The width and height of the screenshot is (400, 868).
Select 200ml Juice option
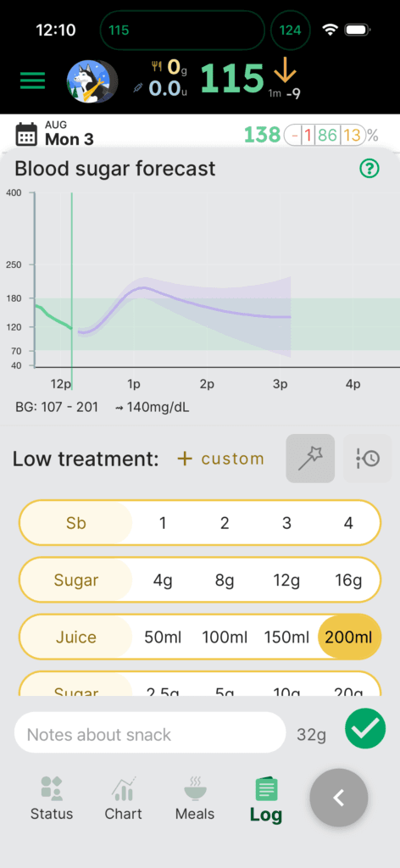click(348, 637)
